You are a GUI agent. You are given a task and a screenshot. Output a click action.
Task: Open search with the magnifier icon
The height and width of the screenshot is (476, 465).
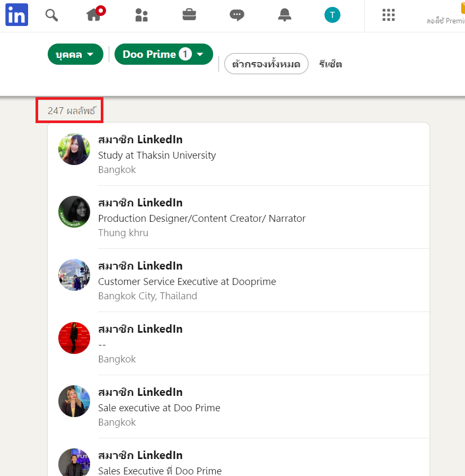point(51,15)
